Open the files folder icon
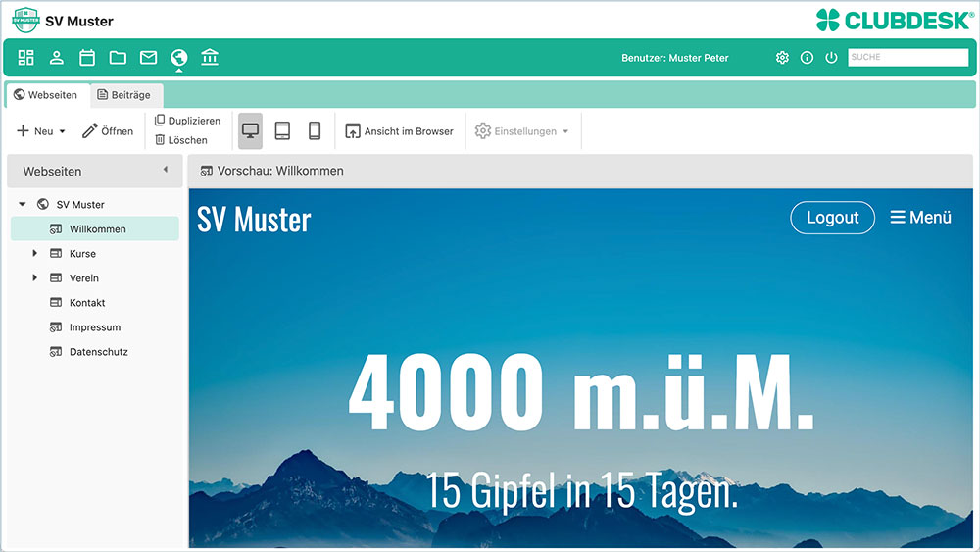This screenshot has height=552, width=980. click(x=118, y=58)
